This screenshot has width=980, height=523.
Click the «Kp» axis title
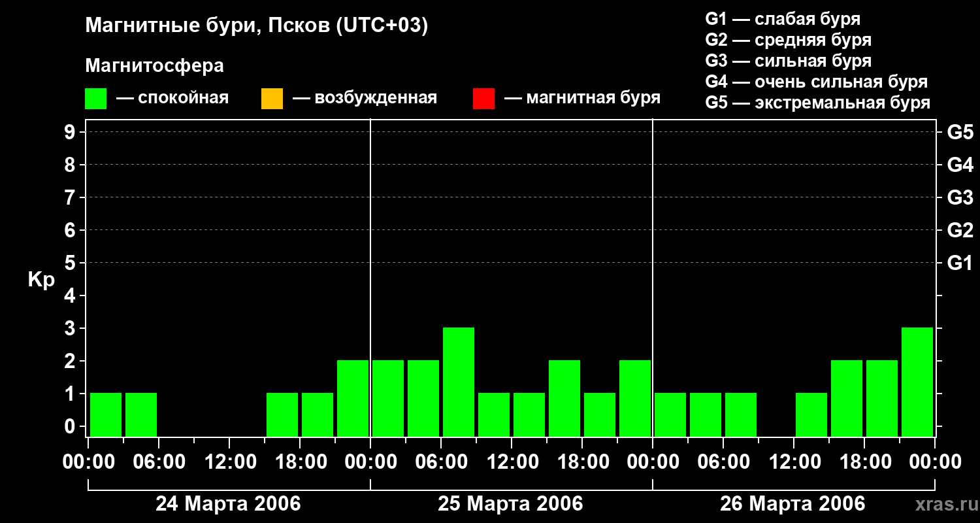pos(41,280)
